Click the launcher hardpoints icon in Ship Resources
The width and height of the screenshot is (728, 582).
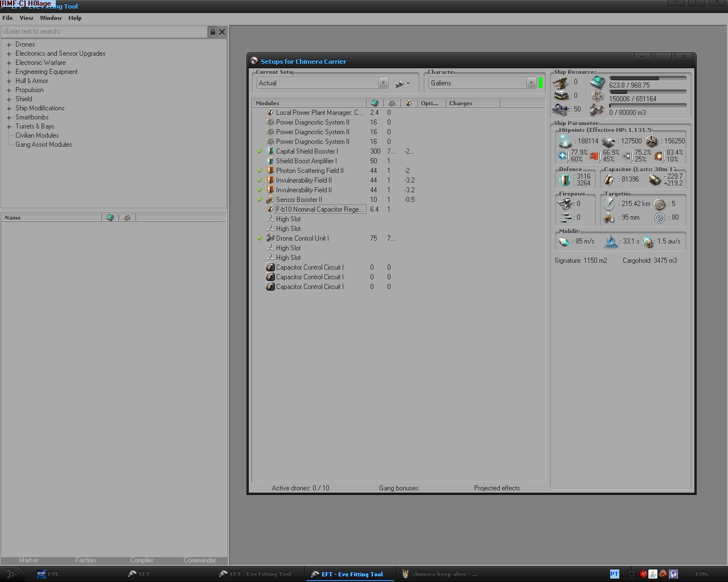pyautogui.click(x=561, y=96)
